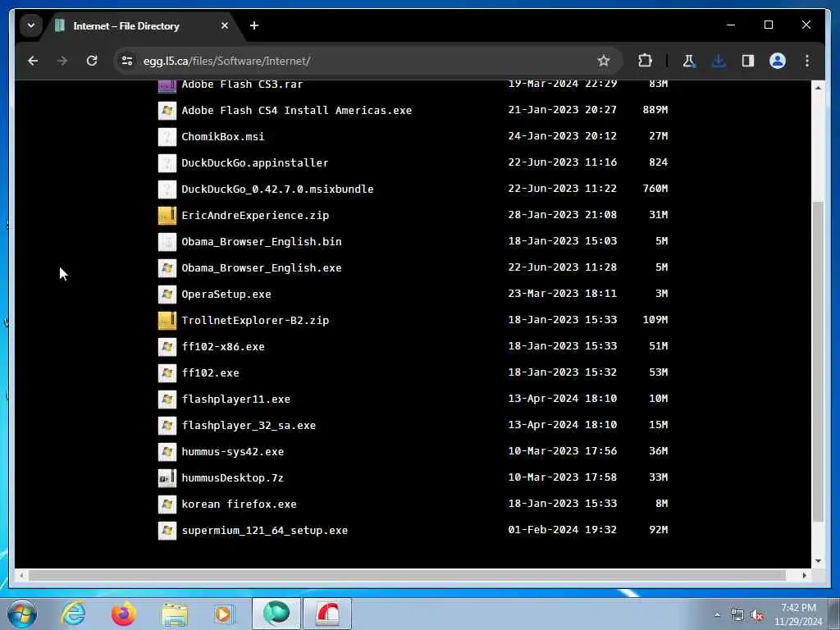
Task: Close the Internet – File Directory tab
Action: (x=225, y=25)
